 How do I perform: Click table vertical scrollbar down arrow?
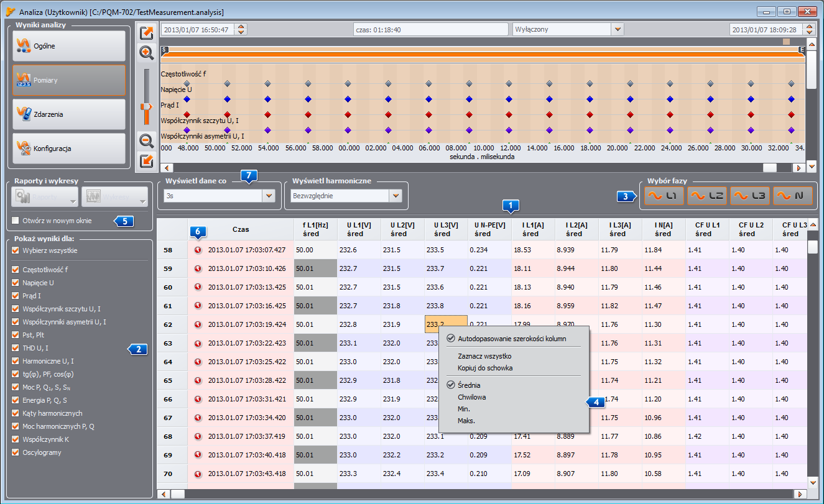813,482
